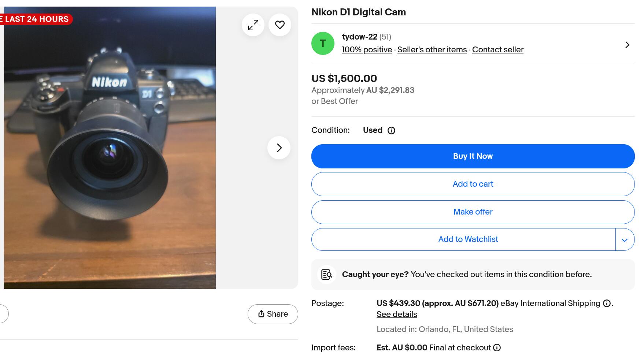Click the import fees info icon
The image size is (644, 361).
point(497,348)
